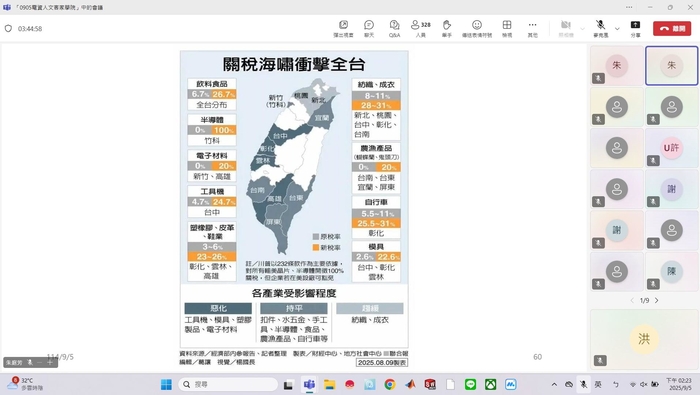Open the 聊天 chat panel

369,29
